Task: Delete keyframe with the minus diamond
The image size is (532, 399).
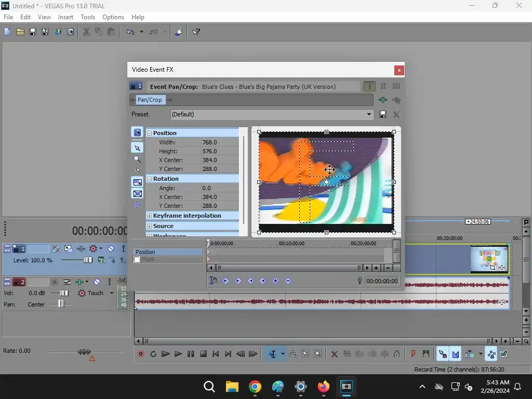Action: (288, 281)
